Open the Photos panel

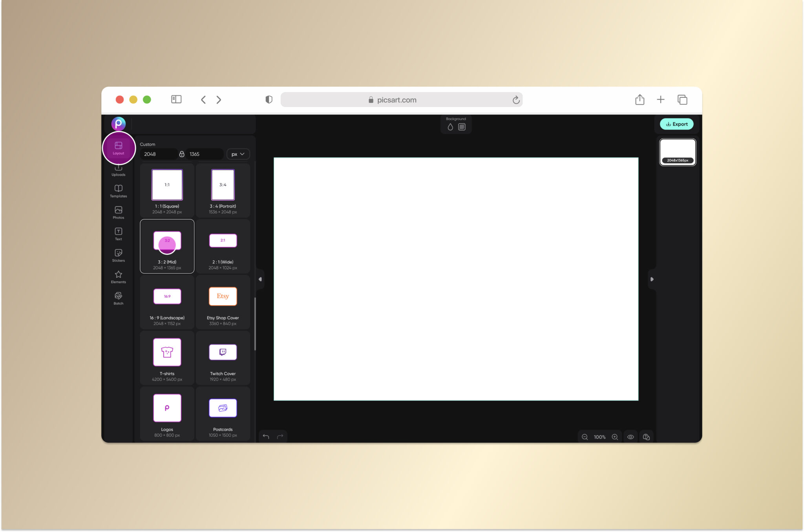(118, 212)
